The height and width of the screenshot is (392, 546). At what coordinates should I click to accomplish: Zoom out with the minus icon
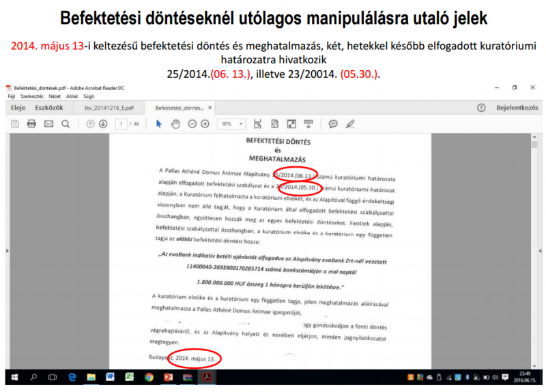click(x=192, y=124)
